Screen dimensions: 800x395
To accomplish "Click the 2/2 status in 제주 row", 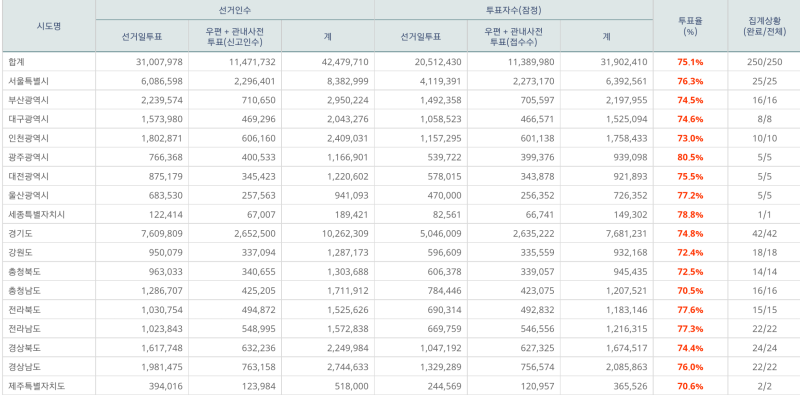I will click(x=764, y=386).
